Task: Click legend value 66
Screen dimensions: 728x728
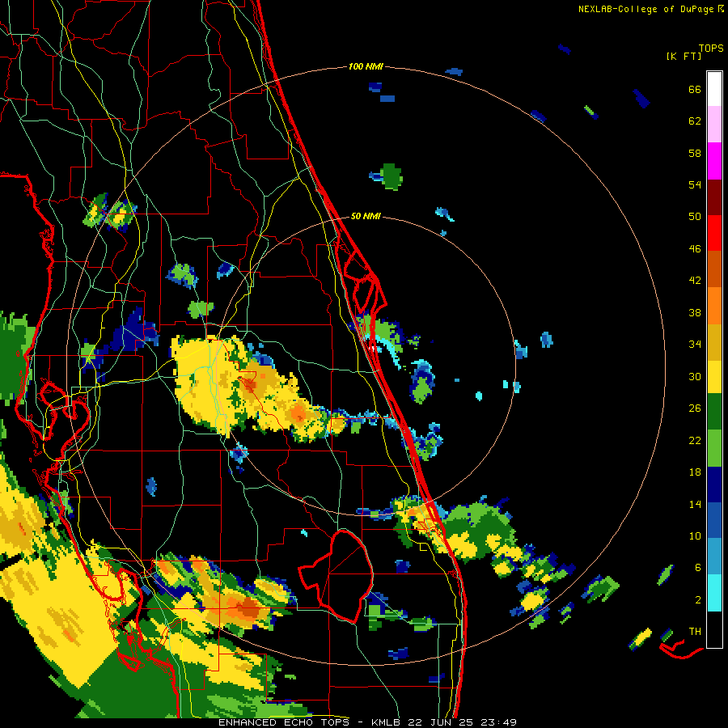Action: [x=695, y=89]
